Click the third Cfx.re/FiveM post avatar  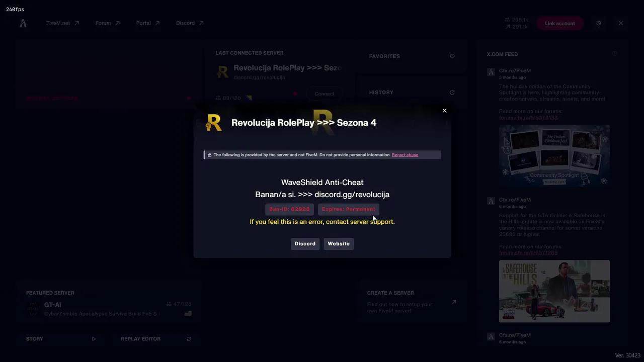[x=491, y=336]
